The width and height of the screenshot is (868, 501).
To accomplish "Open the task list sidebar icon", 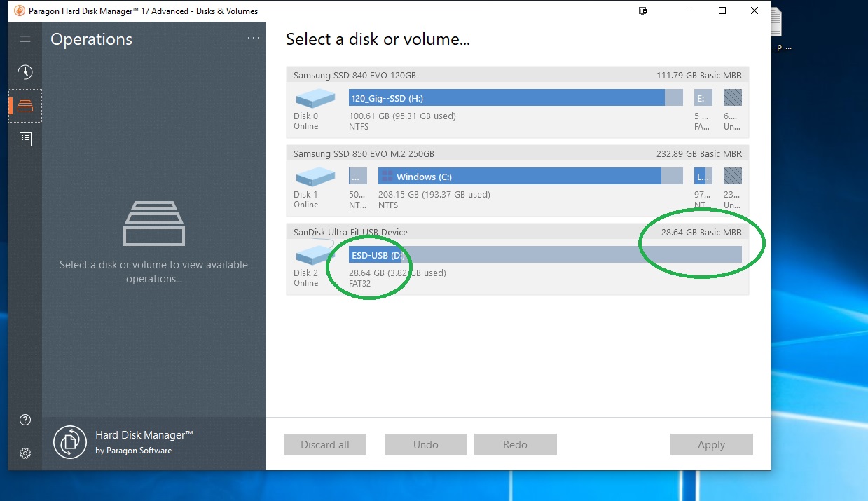I will click(25, 139).
